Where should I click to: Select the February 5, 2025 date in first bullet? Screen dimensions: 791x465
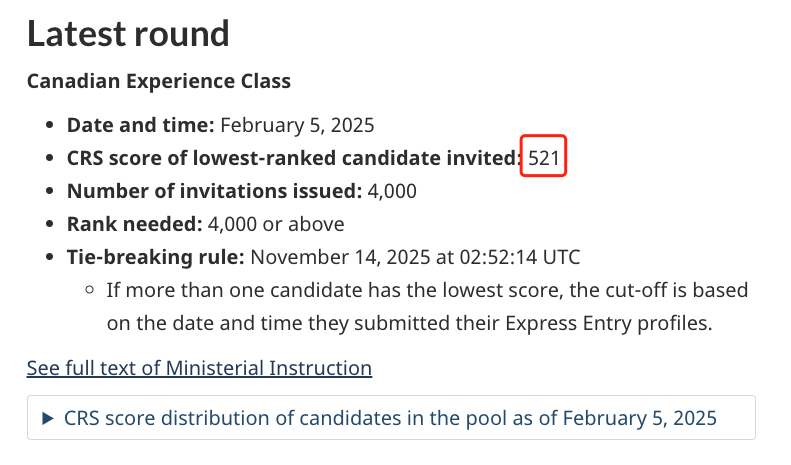(297, 125)
